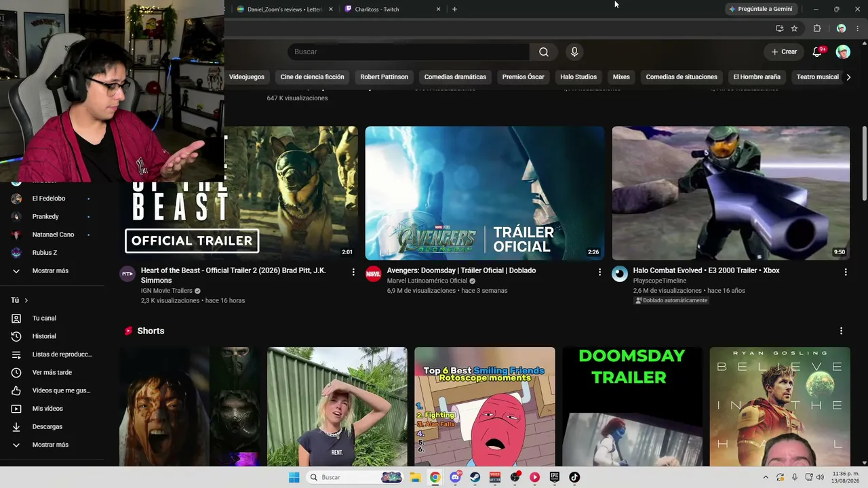Play Halo Combat Evolved E3 2000 thumbnail
868x488 pixels.
730,193
